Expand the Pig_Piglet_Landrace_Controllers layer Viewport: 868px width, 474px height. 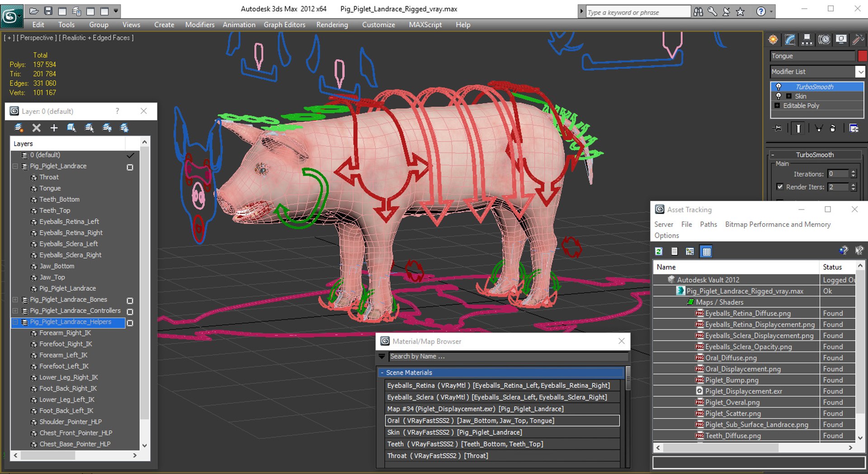pyautogui.click(x=15, y=311)
